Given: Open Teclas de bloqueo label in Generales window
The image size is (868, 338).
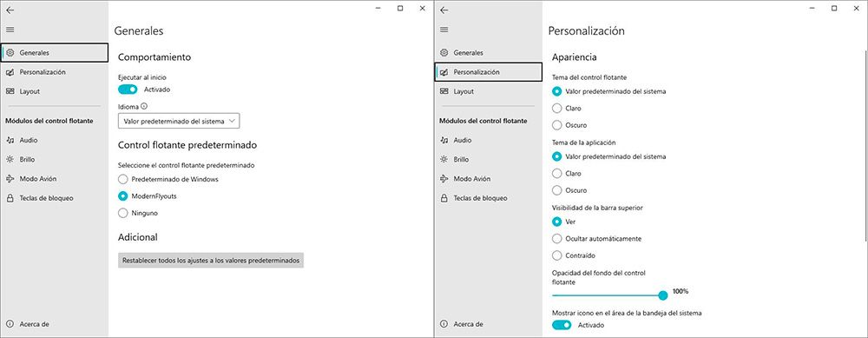Looking at the screenshot, I should (x=47, y=198).
